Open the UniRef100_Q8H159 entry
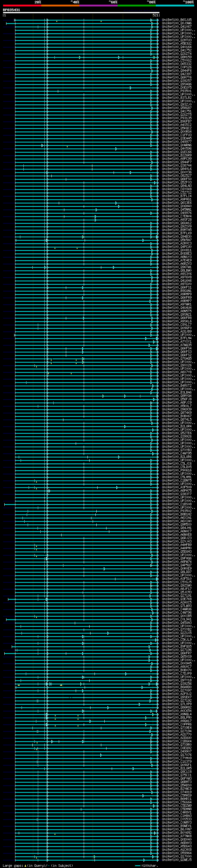This screenshot has width=197, height=868. (177, 57)
